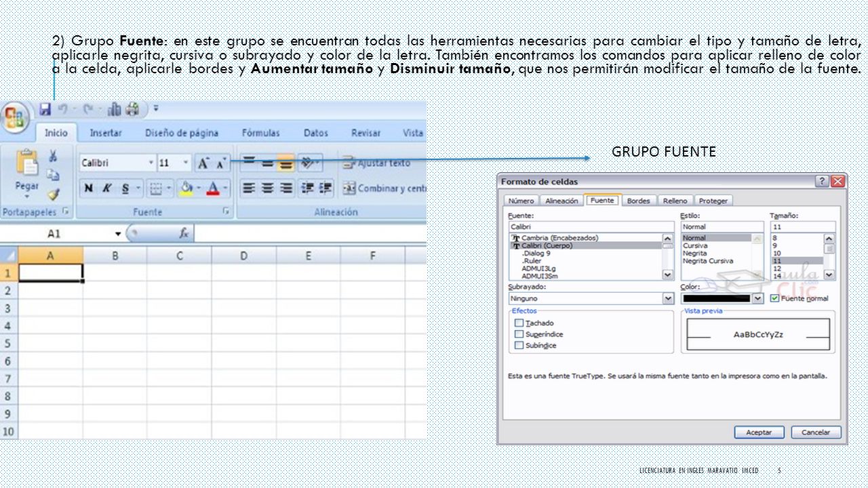Open help with the question mark in Formato de celdas
Image resolution: width=868 pixels, height=488 pixels.
(x=822, y=182)
